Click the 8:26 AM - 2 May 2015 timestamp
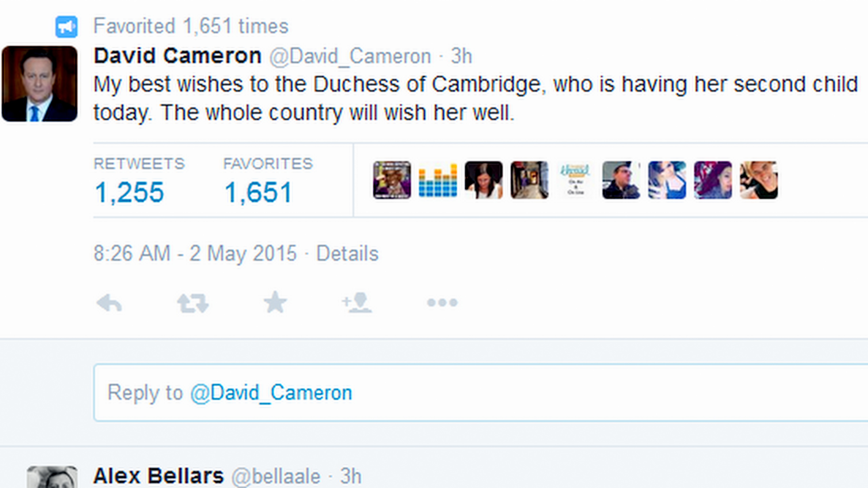 coord(195,253)
